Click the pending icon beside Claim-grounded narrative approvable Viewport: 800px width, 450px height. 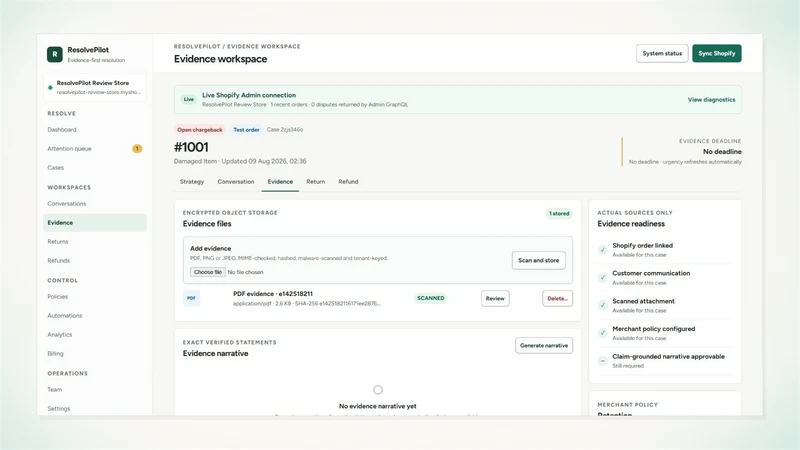click(603, 361)
